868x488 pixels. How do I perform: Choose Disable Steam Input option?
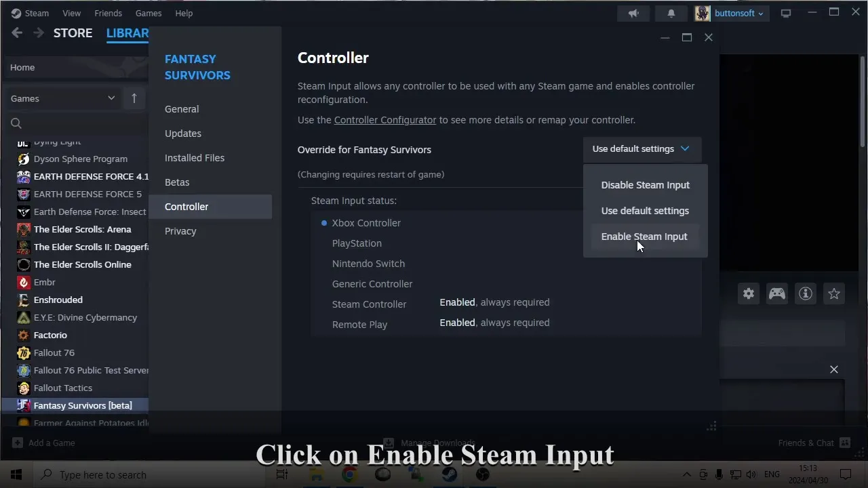tap(645, 185)
